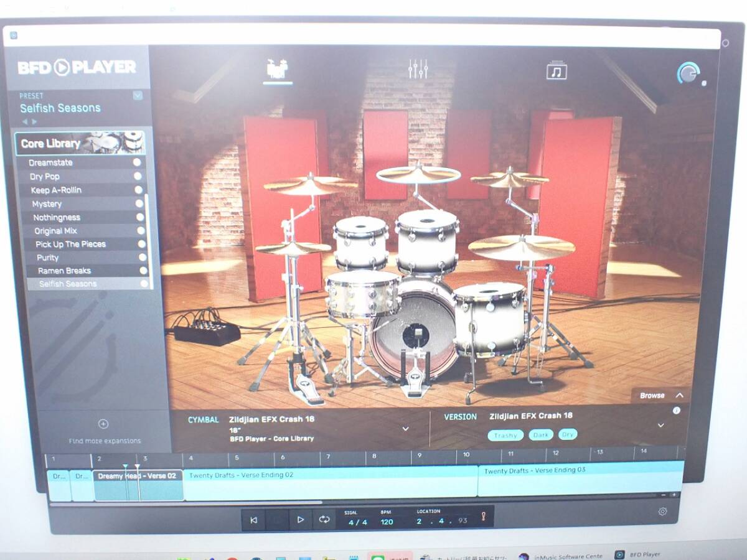The height and width of the screenshot is (560, 747).
Task: Toggle the metronome icon
Action: 482,516
